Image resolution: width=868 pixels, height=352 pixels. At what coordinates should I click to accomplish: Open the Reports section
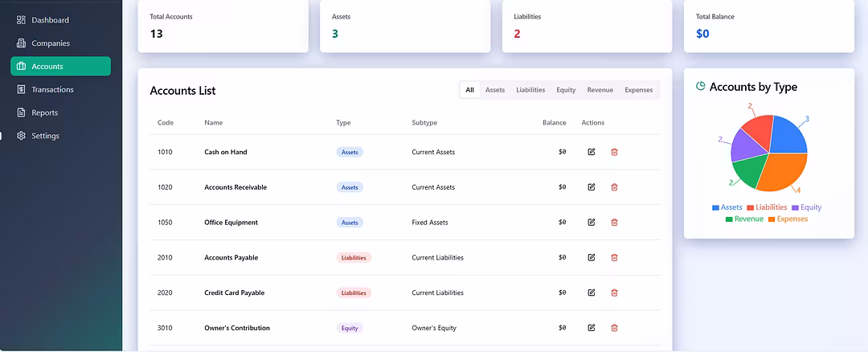click(x=44, y=113)
